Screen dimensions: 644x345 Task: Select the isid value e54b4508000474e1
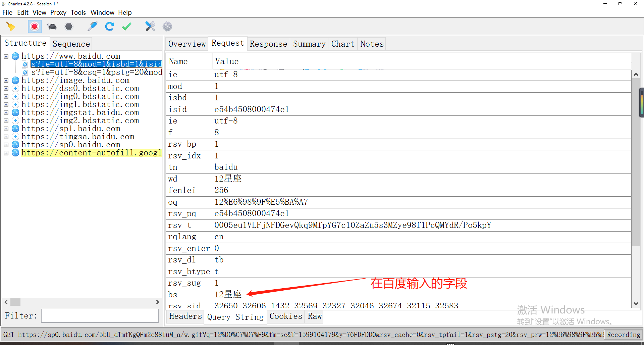tap(252, 109)
